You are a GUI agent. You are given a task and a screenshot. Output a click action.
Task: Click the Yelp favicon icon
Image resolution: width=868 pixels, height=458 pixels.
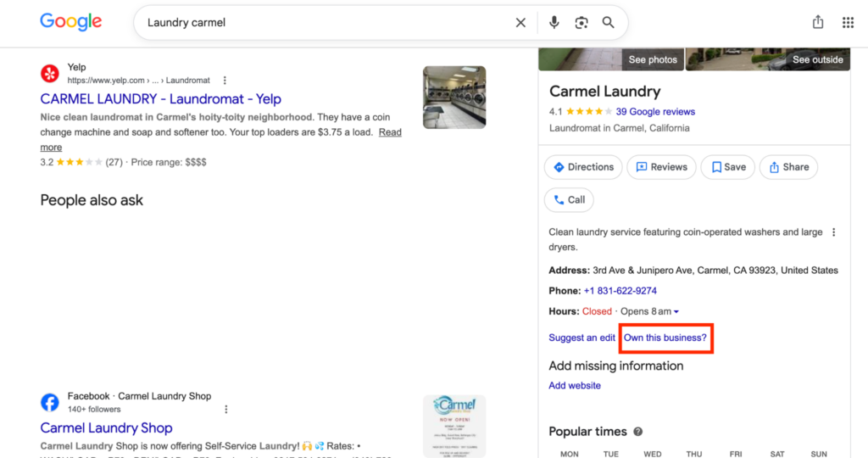tap(50, 73)
